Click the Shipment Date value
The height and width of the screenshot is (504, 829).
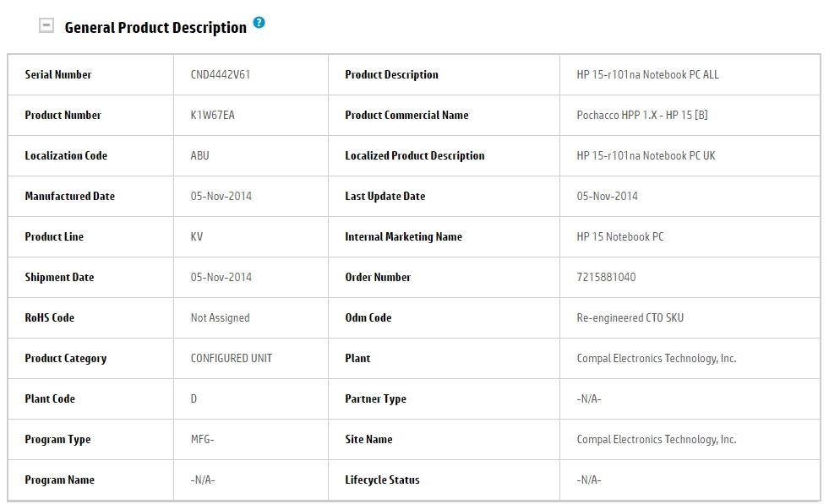click(x=221, y=277)
